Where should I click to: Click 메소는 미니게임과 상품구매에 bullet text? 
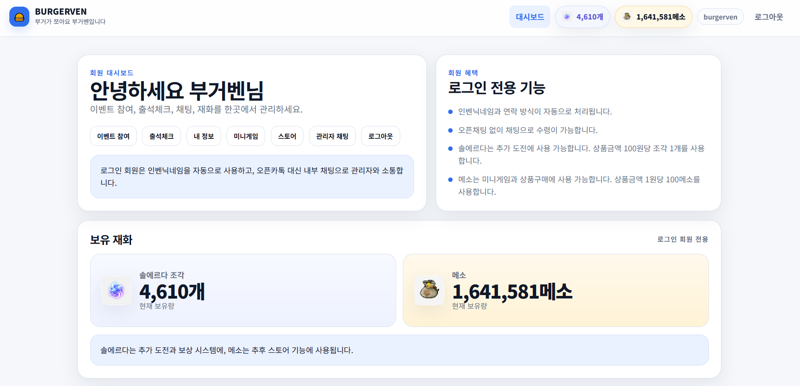579,186
